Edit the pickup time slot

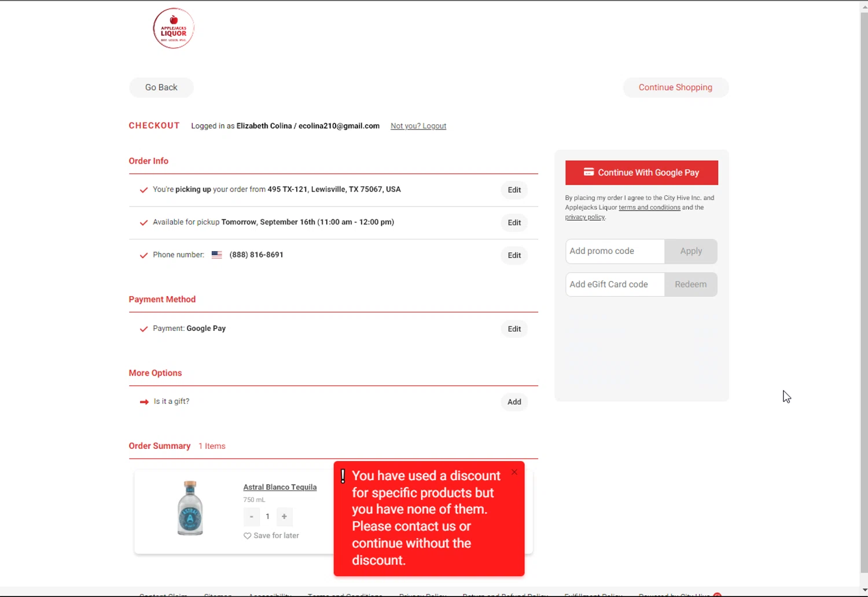click(x=514, y=223)
